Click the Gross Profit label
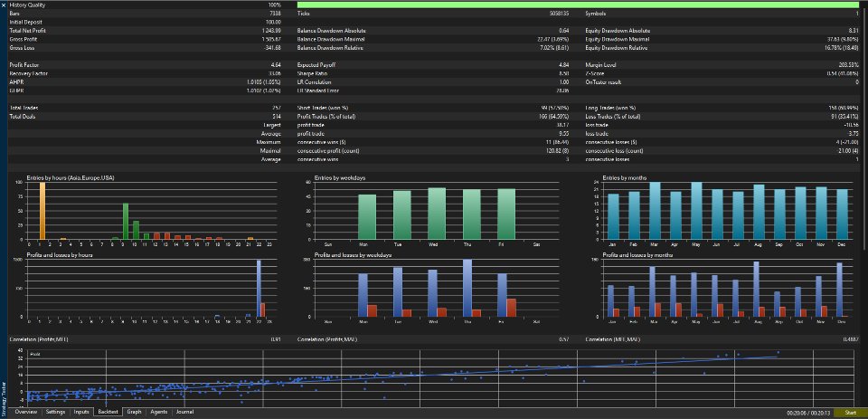The width and height of the screenshot is (868, 419). [x=24, y=39]
